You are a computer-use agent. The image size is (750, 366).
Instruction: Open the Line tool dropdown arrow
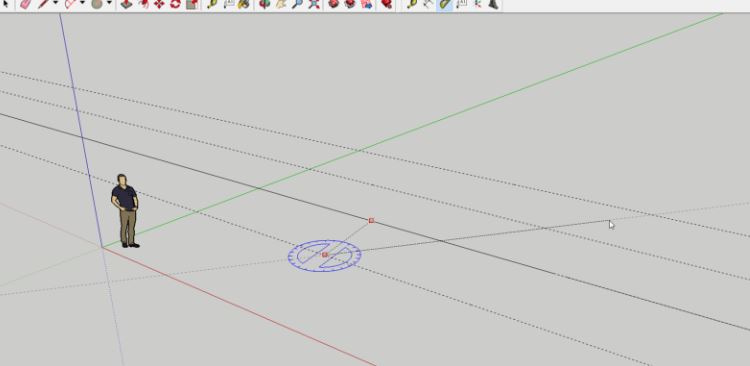point(55,4)
